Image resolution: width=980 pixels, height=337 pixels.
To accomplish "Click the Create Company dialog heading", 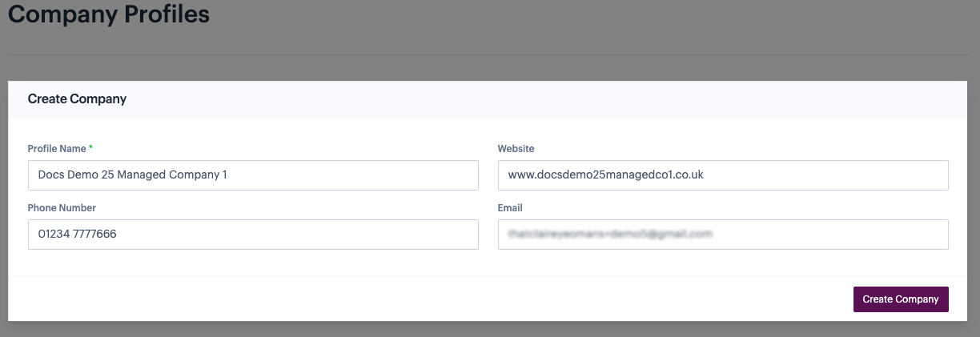I will (x=77, y=99).
